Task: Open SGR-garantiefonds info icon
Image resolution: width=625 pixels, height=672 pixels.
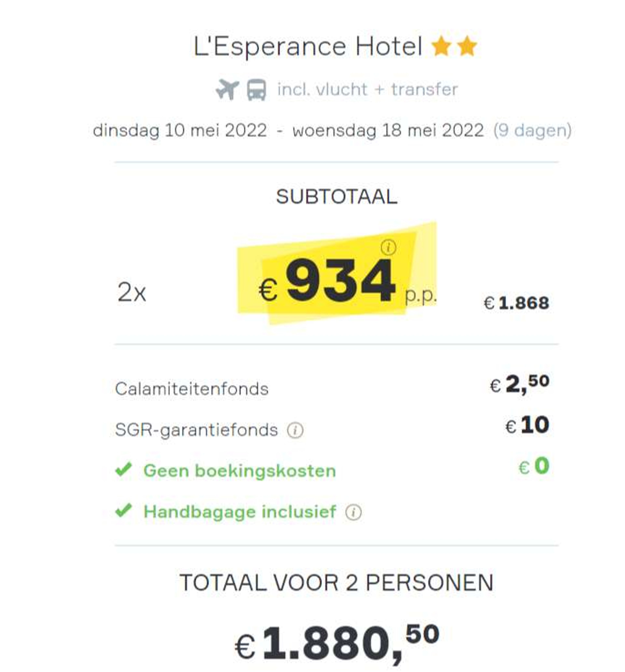Action: point(295,430)
